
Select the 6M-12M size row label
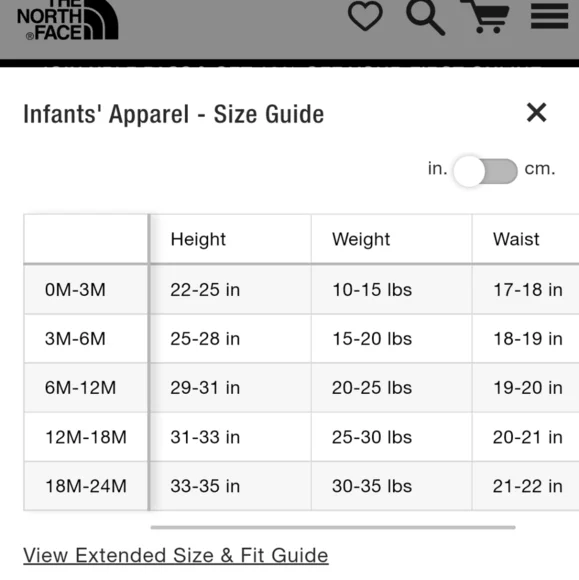[x=80, y=388]
